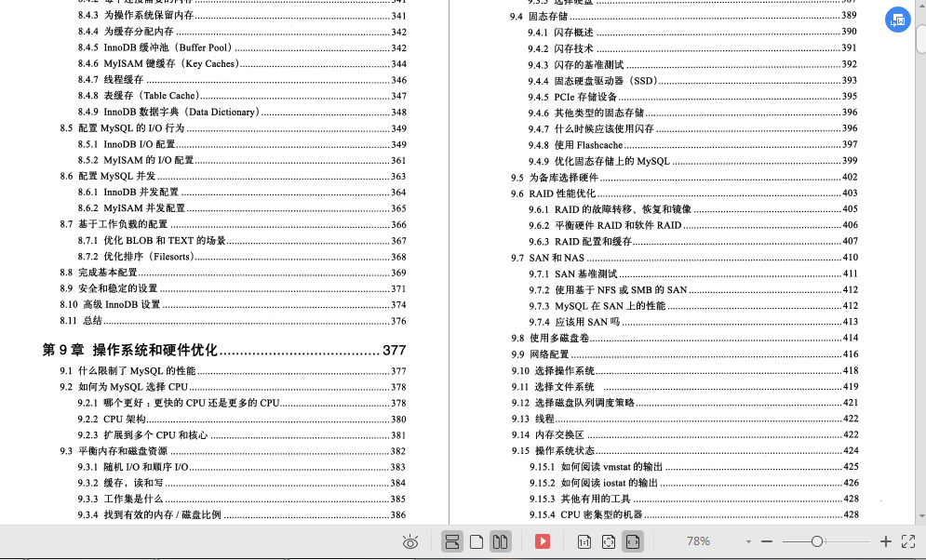The height and width of the screenshot is (560, 926).
Task: Select 9.15.4 CPU 密集型的机器 line
Action: [x=692, y=514]
